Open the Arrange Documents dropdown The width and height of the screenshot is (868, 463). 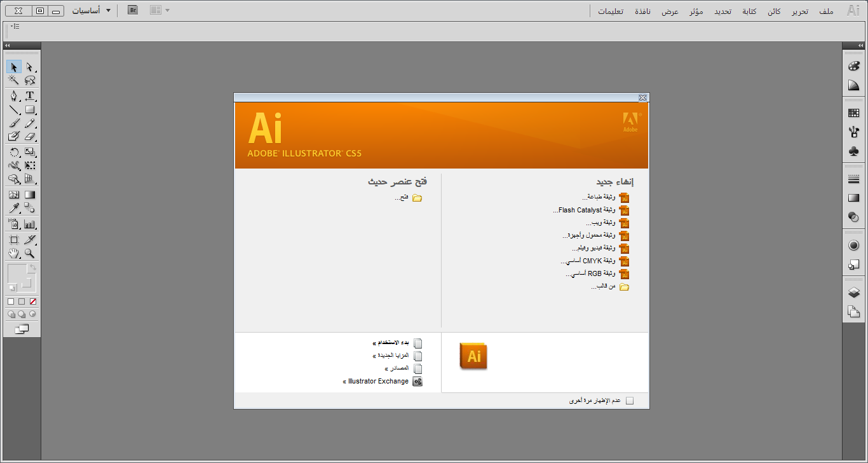tap(159, 10)
